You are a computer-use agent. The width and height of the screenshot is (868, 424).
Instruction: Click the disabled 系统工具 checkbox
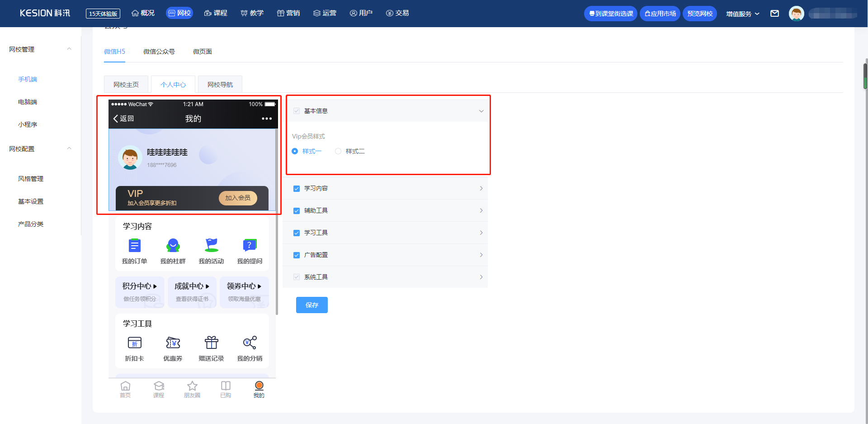pyautogui.click(x=297, y=277)
